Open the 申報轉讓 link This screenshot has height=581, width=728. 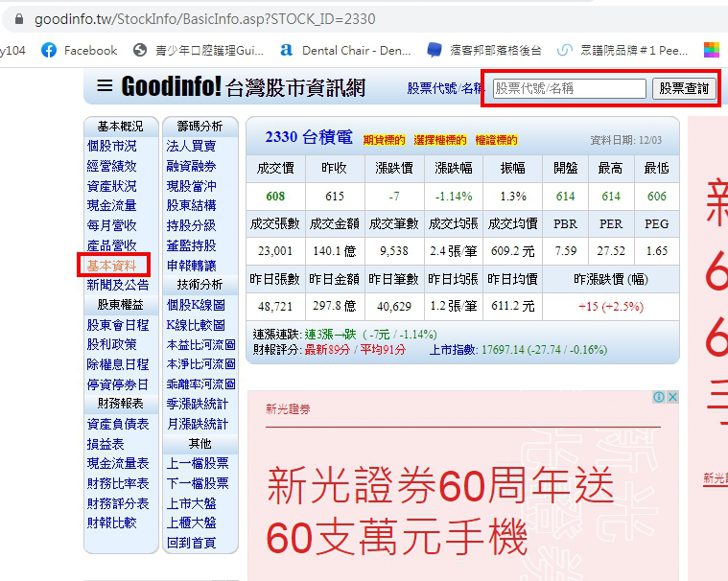pyautogui.click(x=191, y=266)
